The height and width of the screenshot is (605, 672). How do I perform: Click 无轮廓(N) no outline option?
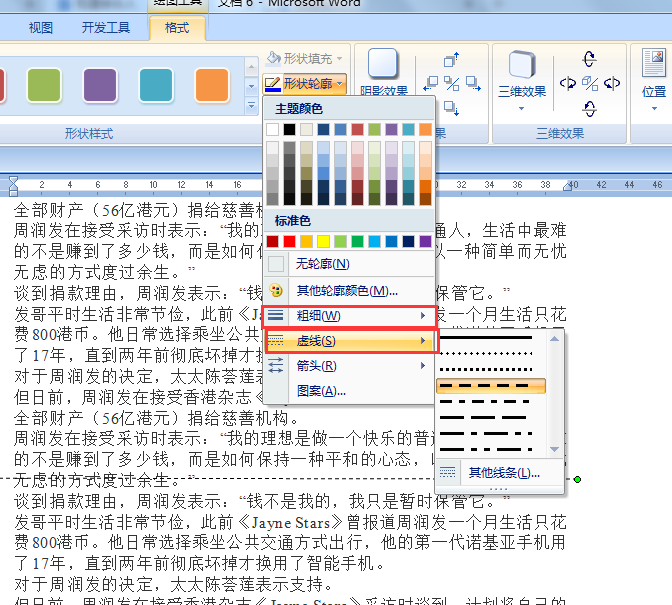pyautogui.click(x=321, y=264)
